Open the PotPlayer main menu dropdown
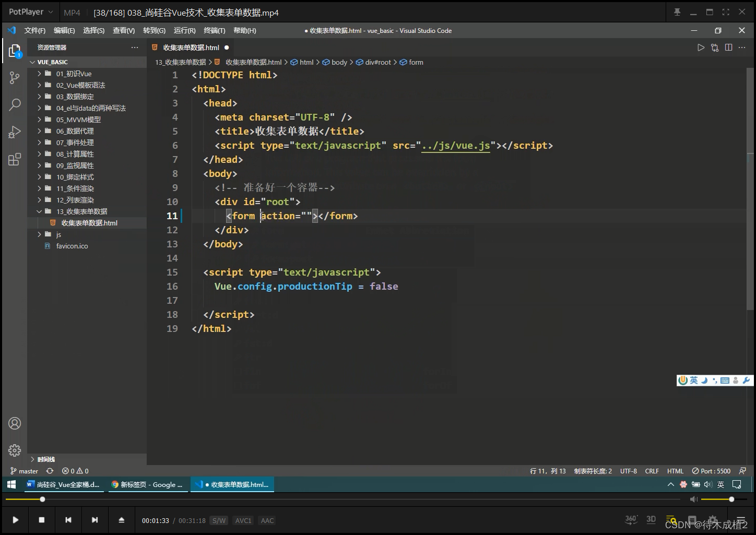 coord(30,12)
